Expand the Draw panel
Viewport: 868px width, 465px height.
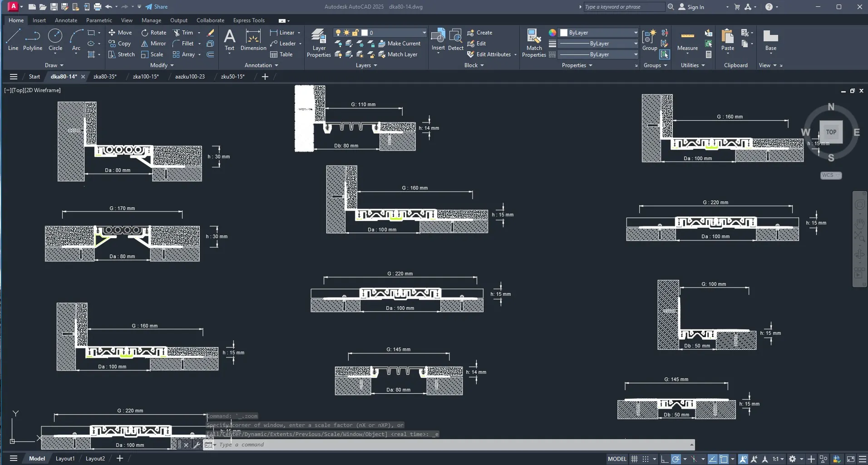(54, 65)
